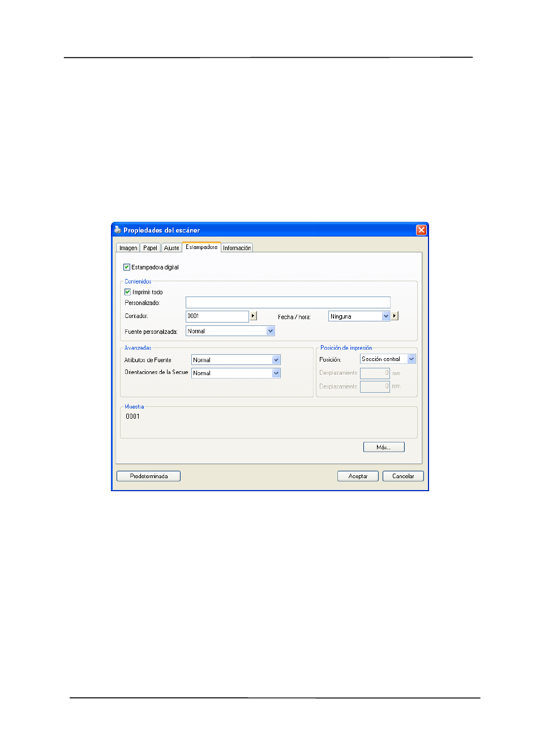
Task: Select the Estampadora tab
Action: point(202,247)
